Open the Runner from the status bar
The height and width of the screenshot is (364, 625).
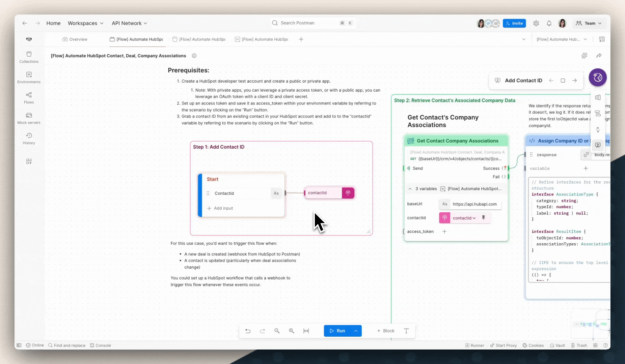[475, 345]
